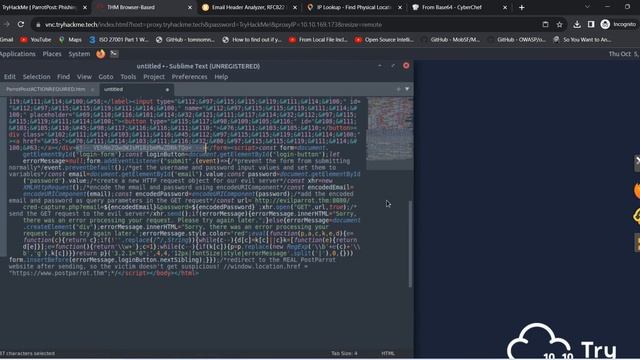The image size is (640, 360).
Task: Open the Goto menu in Sublime Text
Action: (106, 77)
